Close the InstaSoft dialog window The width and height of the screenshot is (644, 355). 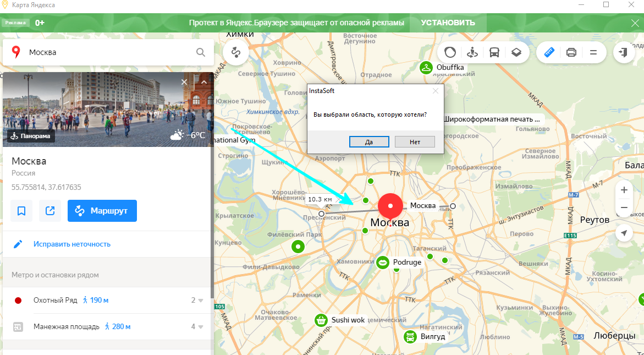click(436, 91)
